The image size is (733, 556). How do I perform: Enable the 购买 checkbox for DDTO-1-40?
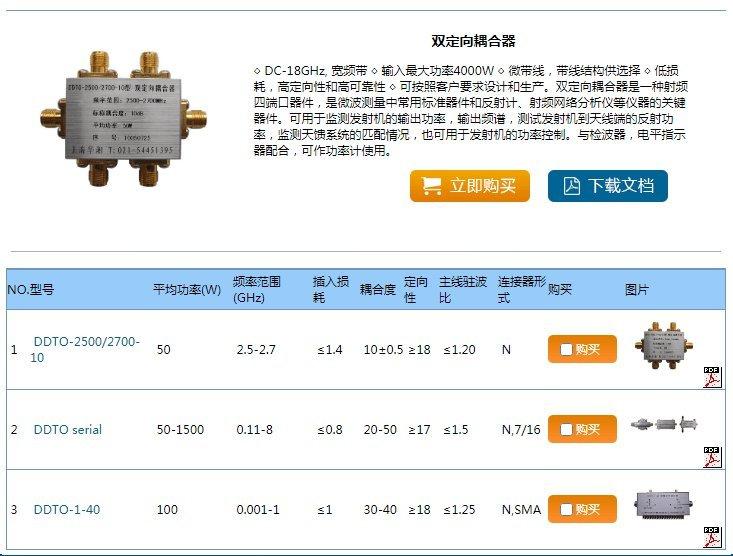(x=567, y=510)
